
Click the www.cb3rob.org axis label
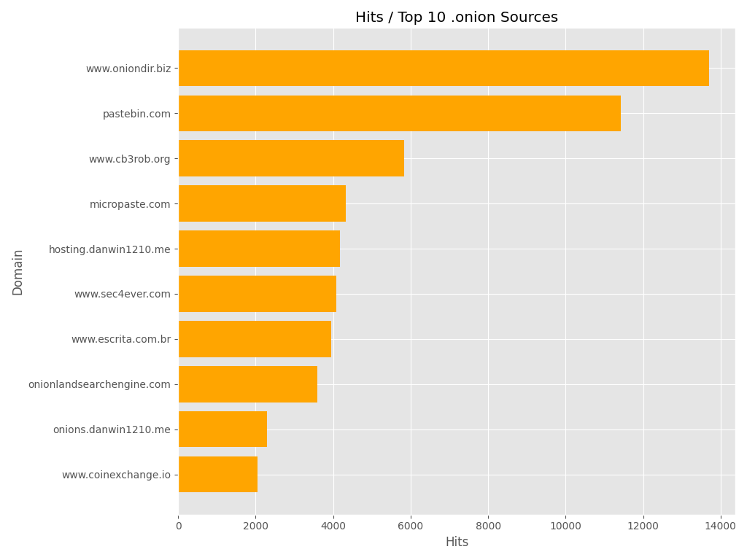[x=130, y=159]
